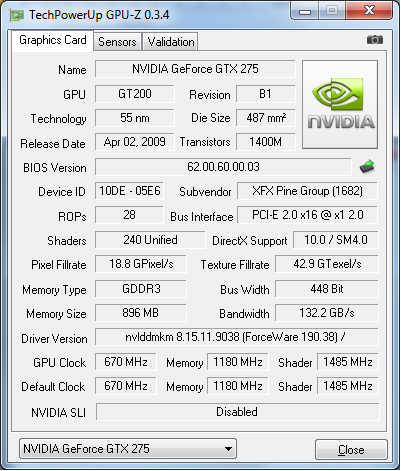Click the Close button at bottom
Image resolution: width=401 pixels, height=471 pixels.
coord(351,450)
